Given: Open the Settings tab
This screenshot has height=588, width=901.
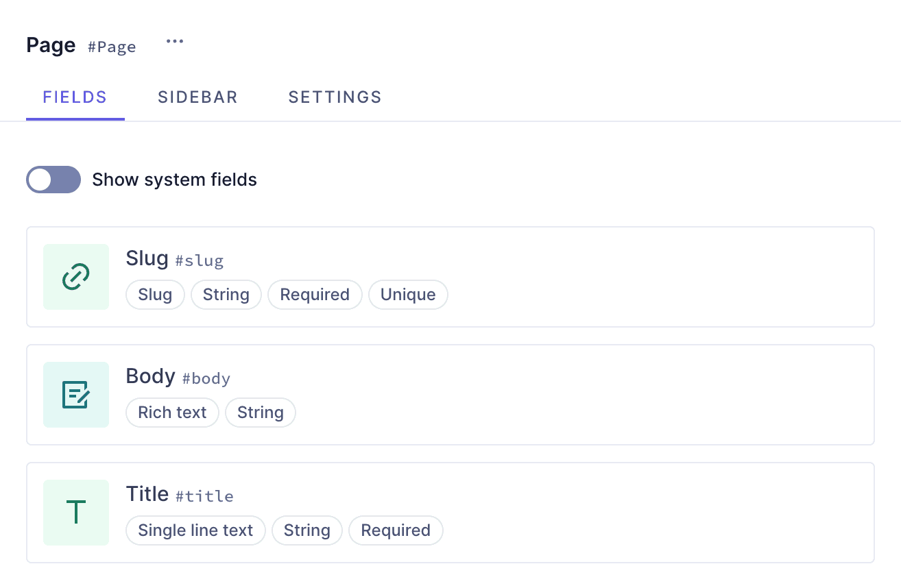Looking at the screenshot, I should tap(335, 97).
